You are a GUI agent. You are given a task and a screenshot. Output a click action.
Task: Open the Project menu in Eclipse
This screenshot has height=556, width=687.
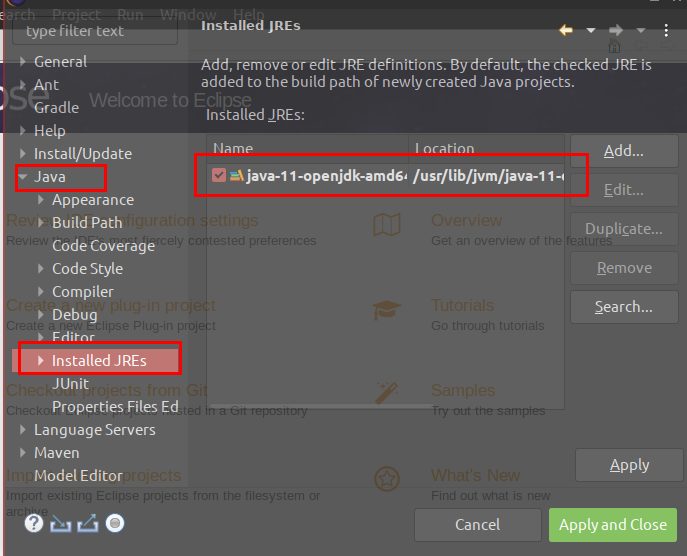pos(76,14)
